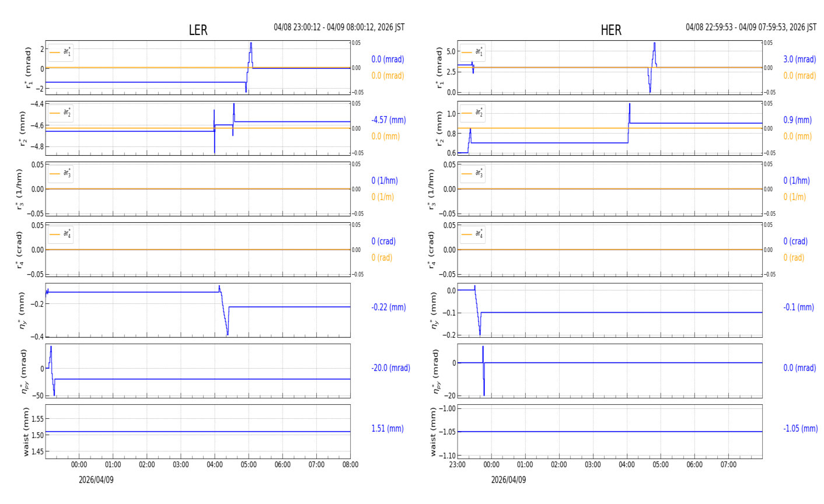Click the ∂r3 legend entry in LER
Screen dimensions: 824x504
click(61, 173)
